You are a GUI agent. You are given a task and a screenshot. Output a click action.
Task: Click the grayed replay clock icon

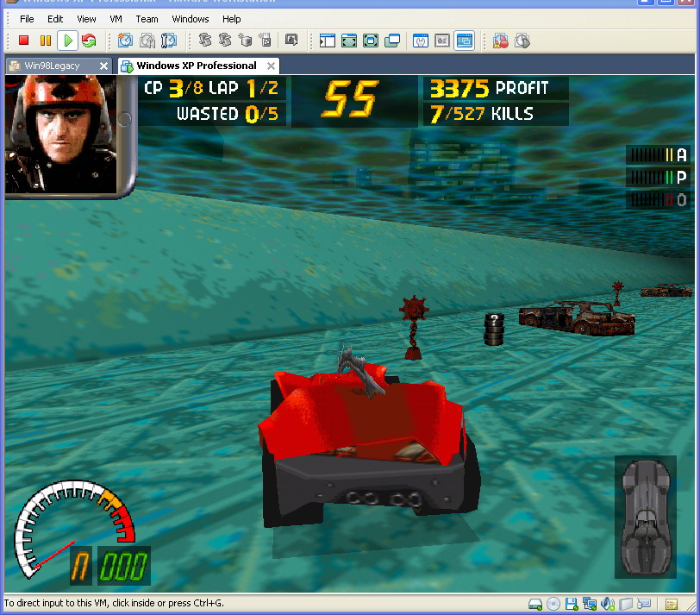(522, 41)
